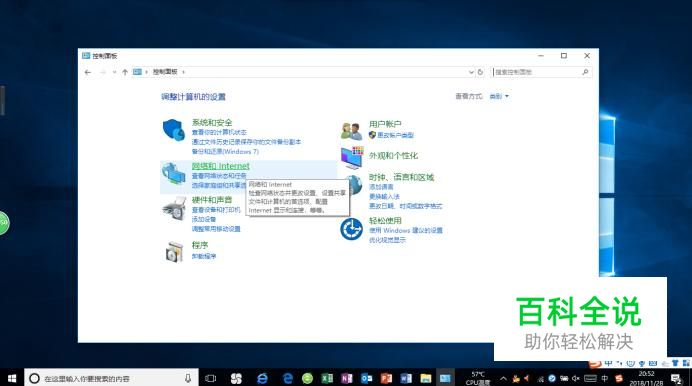Open 轻松使用 category heading
This screenshot has width=692, height=386.
(x=385, y=221)
